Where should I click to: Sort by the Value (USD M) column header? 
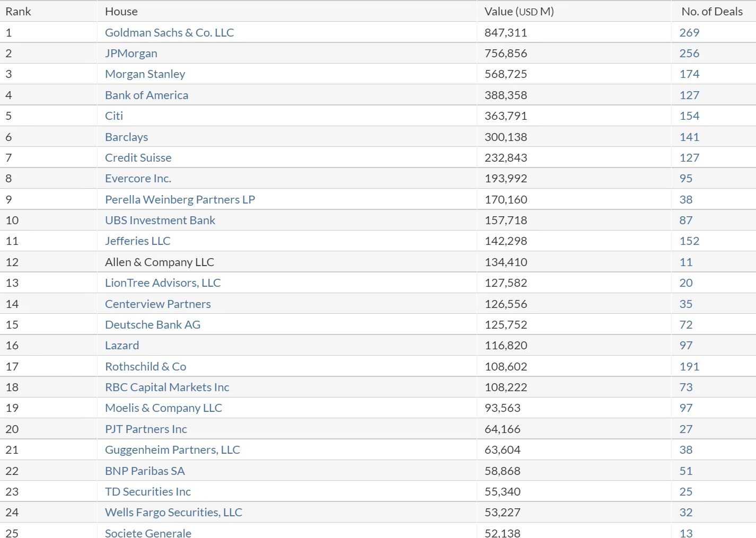tap(518, 11)
